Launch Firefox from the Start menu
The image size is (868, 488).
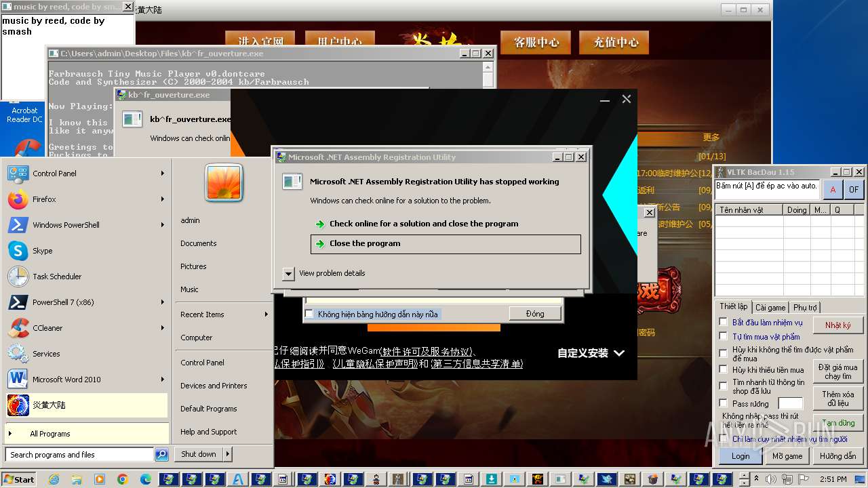click(x=18, y=199)
